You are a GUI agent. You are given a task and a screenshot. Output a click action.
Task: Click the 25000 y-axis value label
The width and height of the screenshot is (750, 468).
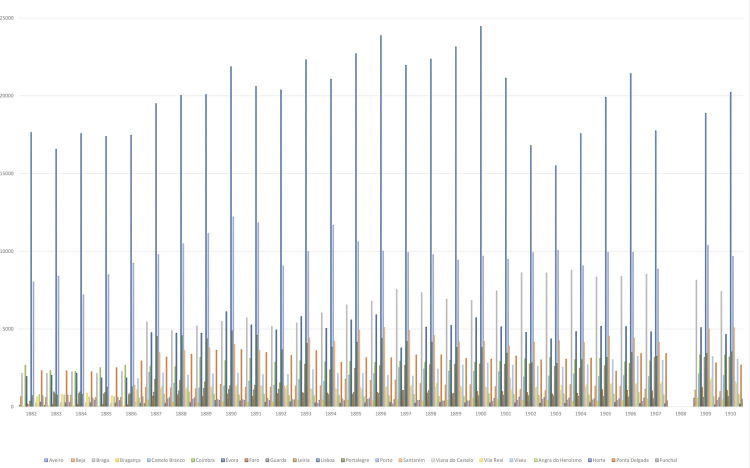point(10,19)
